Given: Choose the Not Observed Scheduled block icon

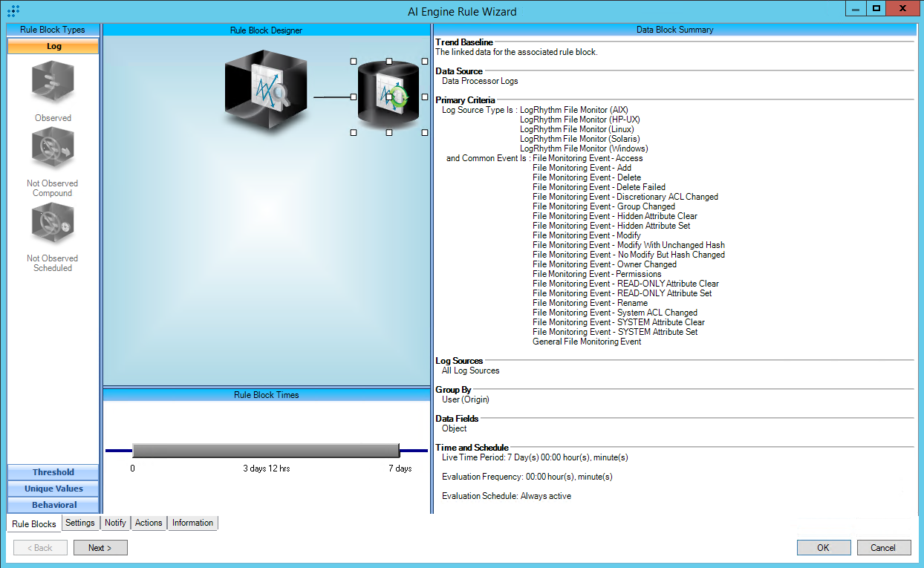Looking at the screenshot, I should tap(53, 225).
